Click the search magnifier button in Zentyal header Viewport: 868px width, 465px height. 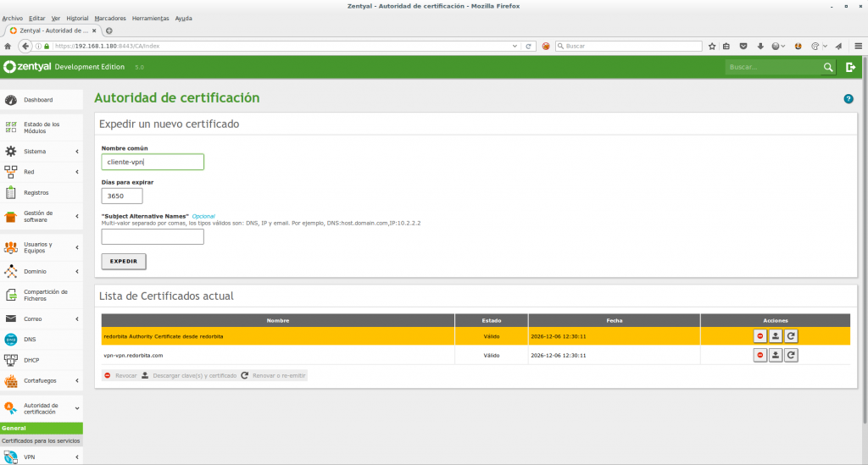[x=828, y=67]
